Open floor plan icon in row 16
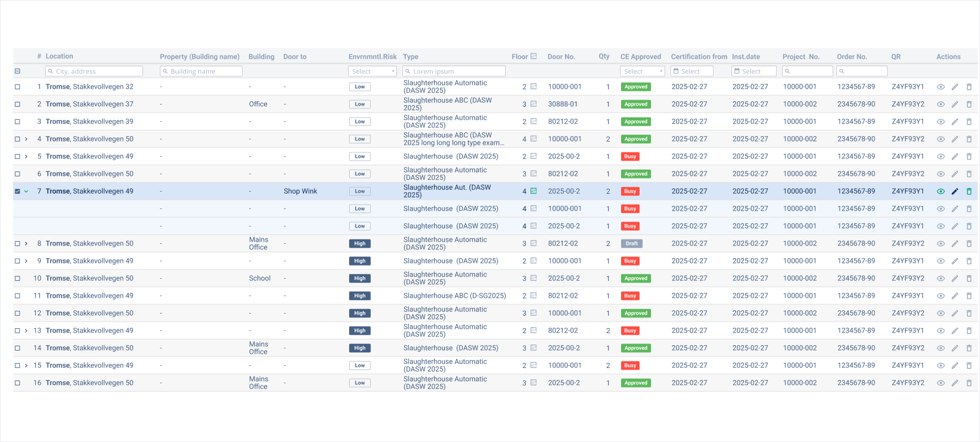Image resolution: width=980 pixels, height=442 pixels. [x=534, y=383]
